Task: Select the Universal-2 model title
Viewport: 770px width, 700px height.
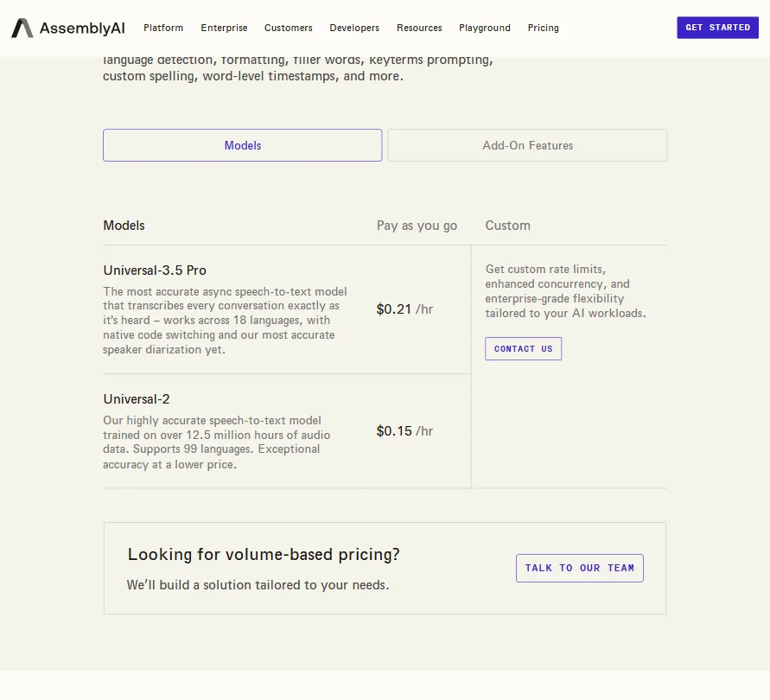Action: [137, 399]
